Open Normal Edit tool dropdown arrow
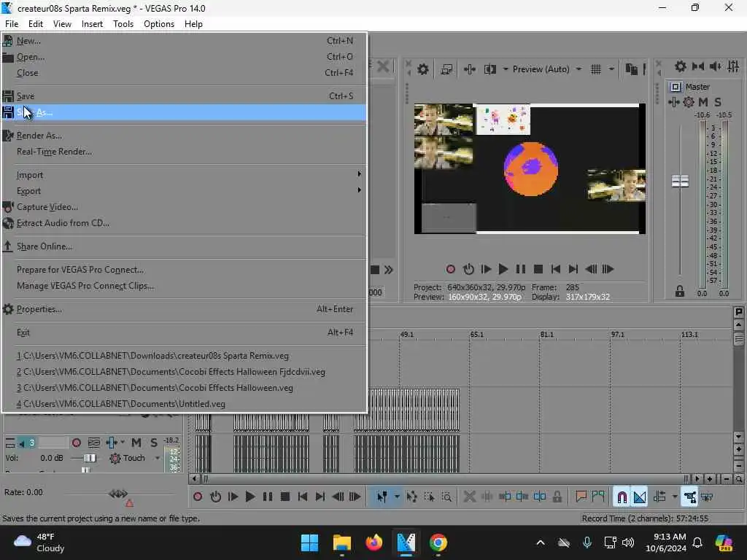Screen dimensions: 747x560 pos(396,497)
